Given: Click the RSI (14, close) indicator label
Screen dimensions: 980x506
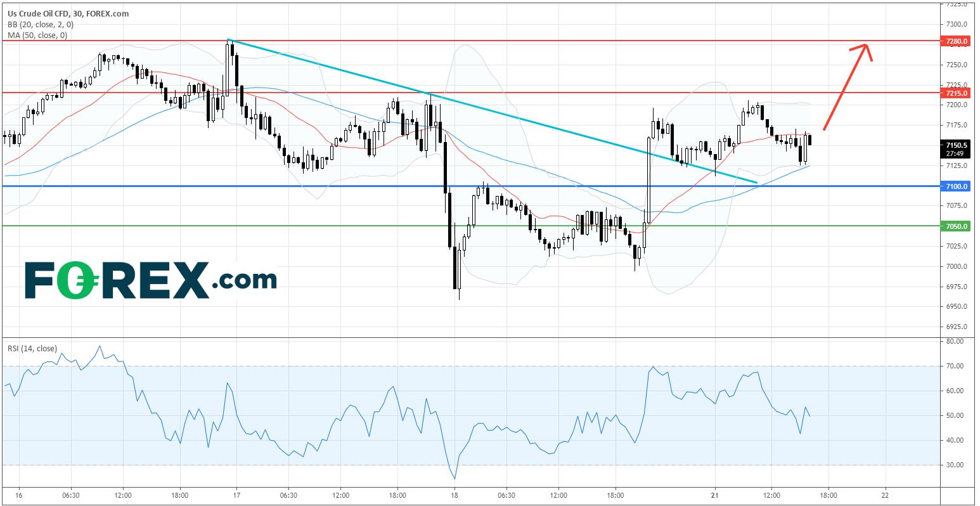Looking at the screenshot, I should tap(32, 347).
